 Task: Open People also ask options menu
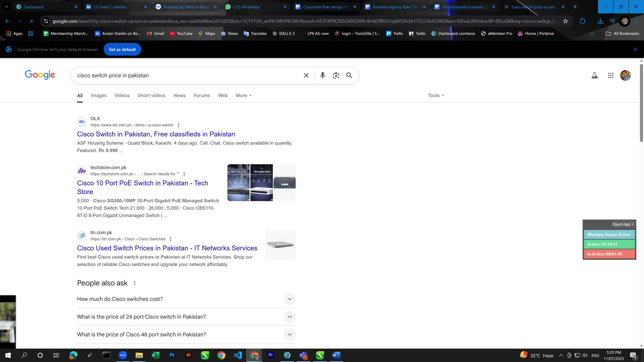pos(135,283)
